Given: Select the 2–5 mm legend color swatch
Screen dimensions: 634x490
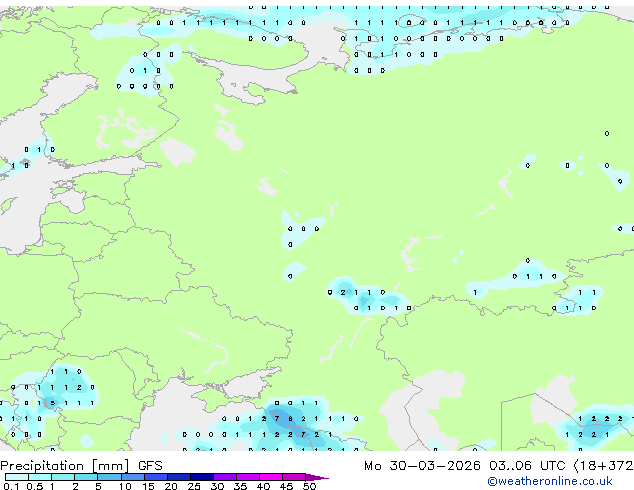Looking at the screenshot, I should 86,477.
